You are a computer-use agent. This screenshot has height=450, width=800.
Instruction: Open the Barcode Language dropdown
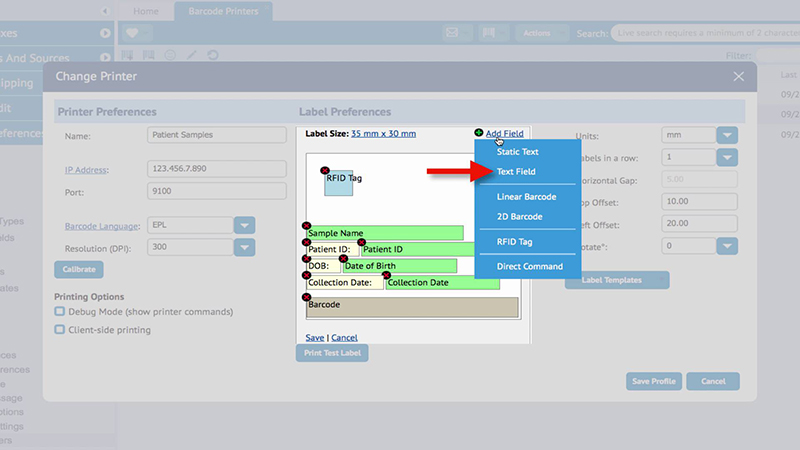245,225
